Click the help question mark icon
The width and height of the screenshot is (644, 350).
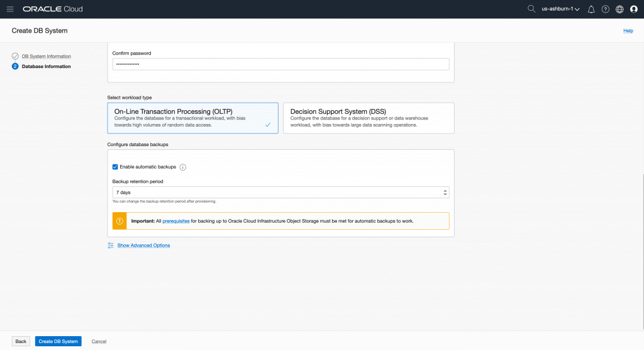tap(606, 9)
